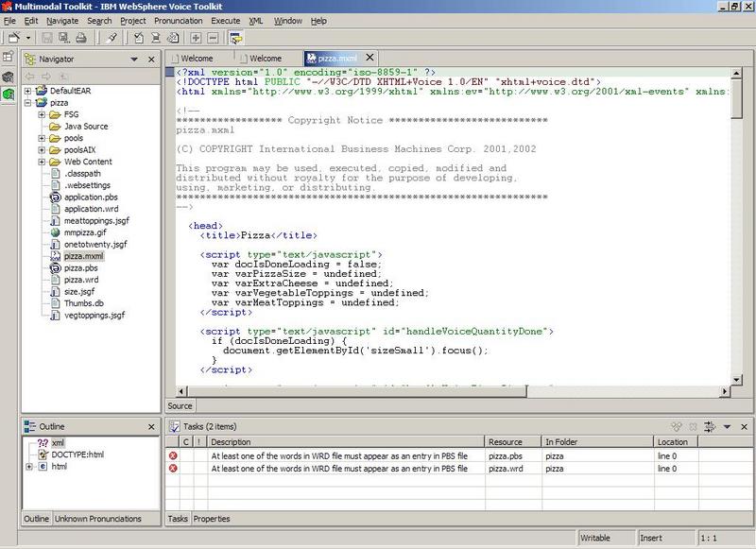
Task: Click the Save As toolbar icon
Action: 63,38
